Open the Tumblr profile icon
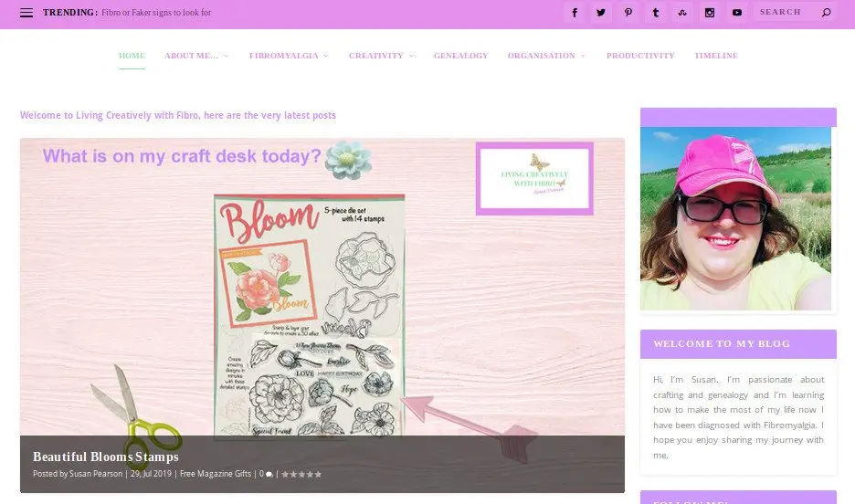This screenshot has height=504, width=855. (656, 13)
